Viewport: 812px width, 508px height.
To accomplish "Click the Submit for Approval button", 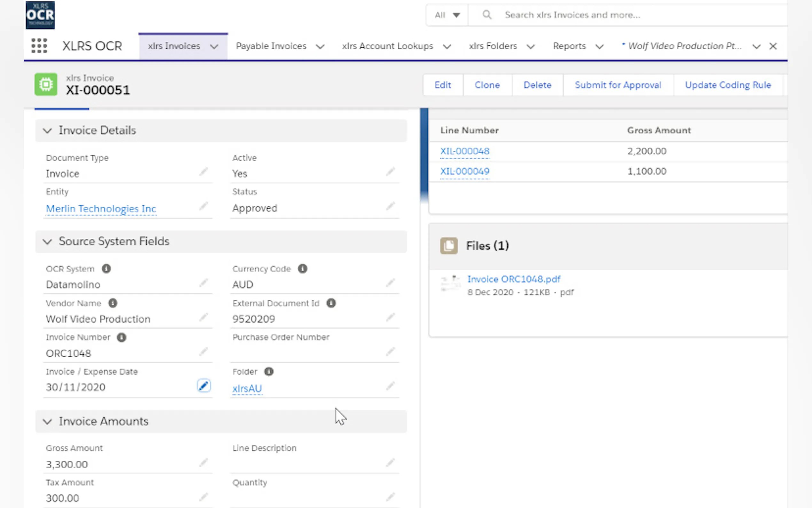I will pyautogui.click(x=618, y=85).
